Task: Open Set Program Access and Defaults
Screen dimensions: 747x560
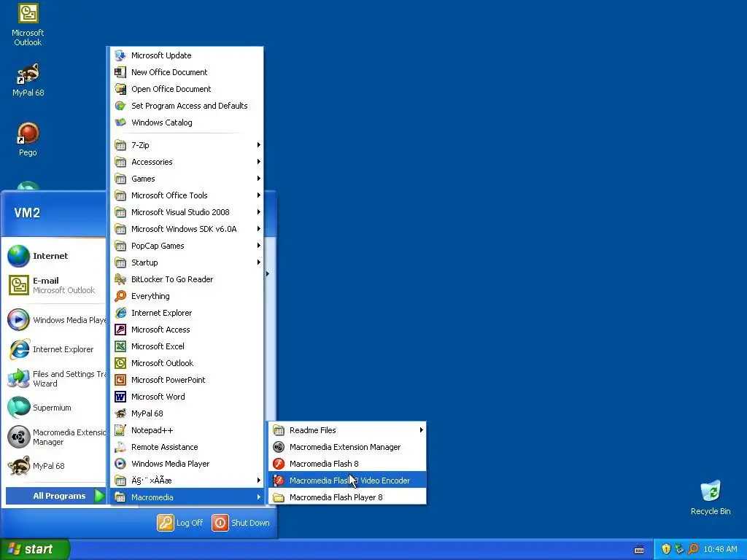Action: click(x=187, y=106)
